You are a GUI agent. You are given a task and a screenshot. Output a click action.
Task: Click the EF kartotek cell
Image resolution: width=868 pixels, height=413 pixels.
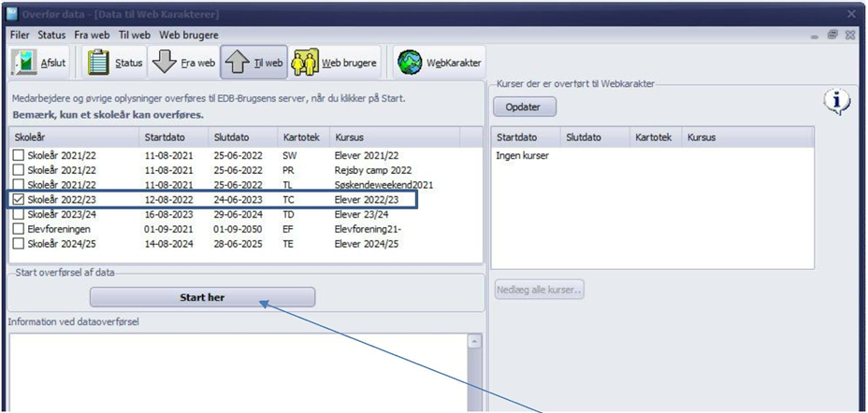point(288,229)
